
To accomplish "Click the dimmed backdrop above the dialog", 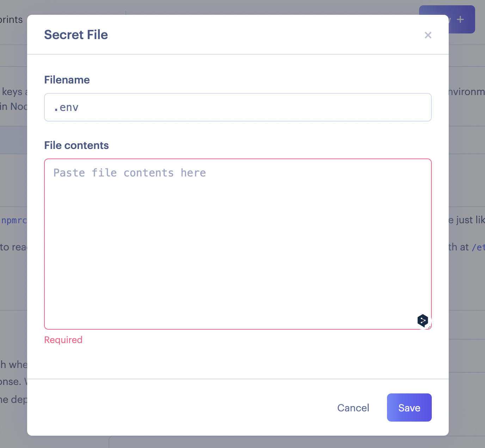I will click(x=247, y=6).
